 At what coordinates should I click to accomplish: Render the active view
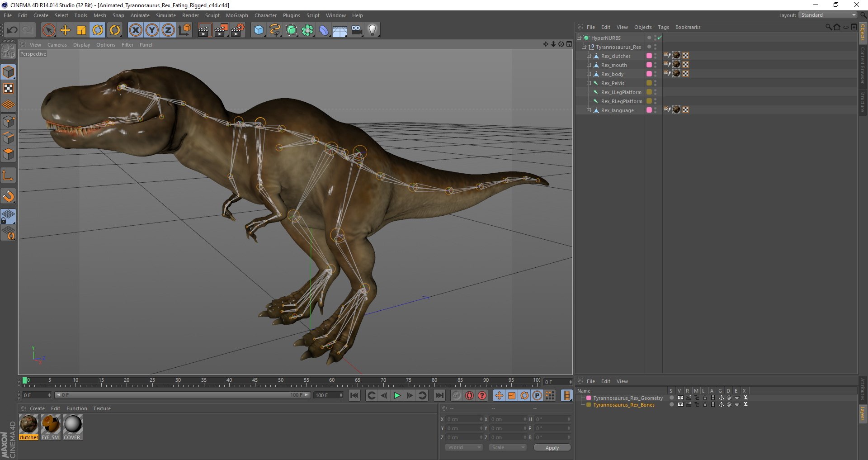[204, 30]
